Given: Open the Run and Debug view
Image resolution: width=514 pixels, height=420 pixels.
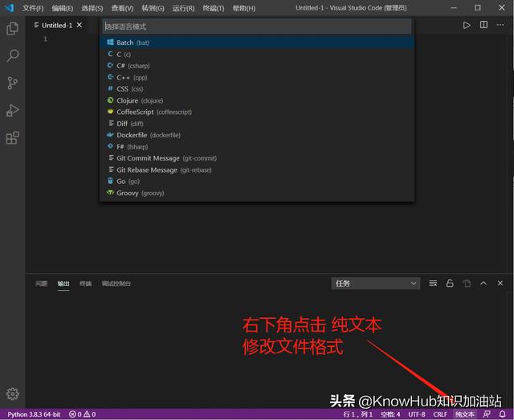Looking at the screenshot, I should pyautogui.click(x=13, y=111).
